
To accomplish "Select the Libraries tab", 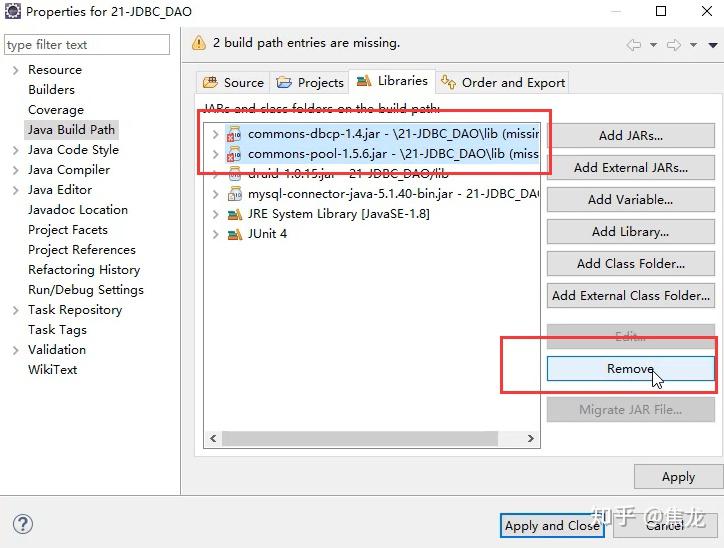I will click(x=392, y=81).
